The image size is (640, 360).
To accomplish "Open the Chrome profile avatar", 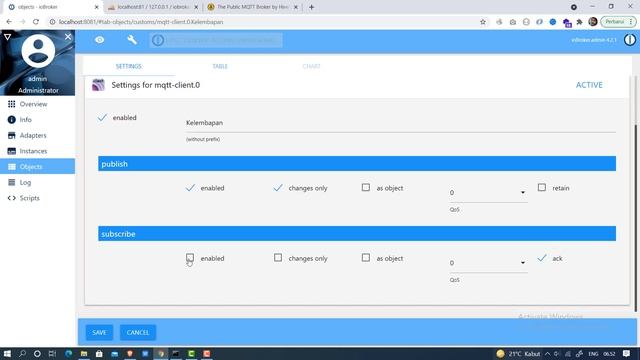I will pos(593,22).
